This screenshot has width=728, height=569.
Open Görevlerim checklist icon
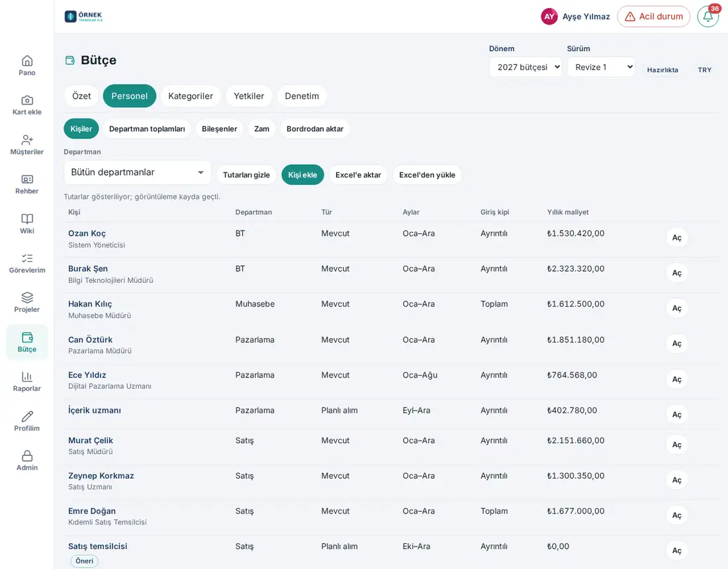(x=27, y=258)
